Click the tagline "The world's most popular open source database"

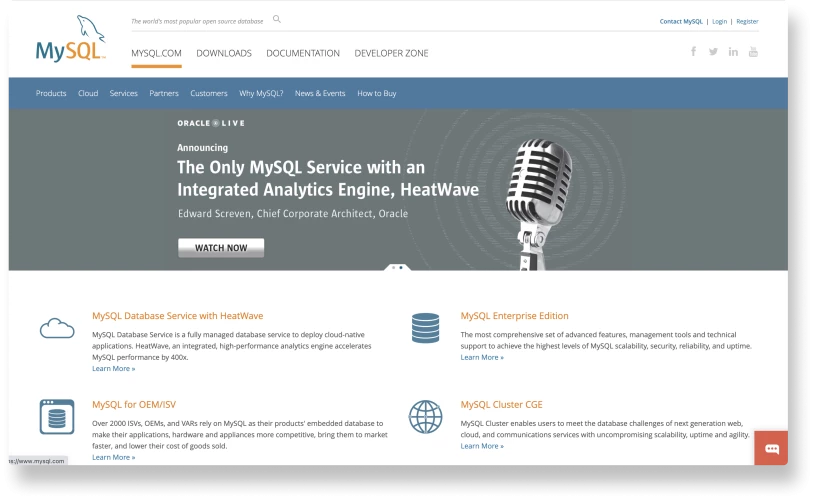(x=197, y=21)
